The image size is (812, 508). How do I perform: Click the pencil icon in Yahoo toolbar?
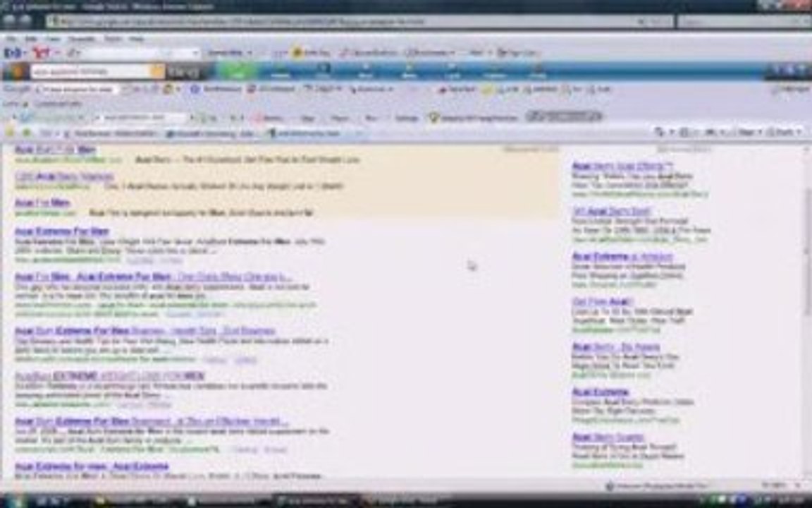pos(72,52)
